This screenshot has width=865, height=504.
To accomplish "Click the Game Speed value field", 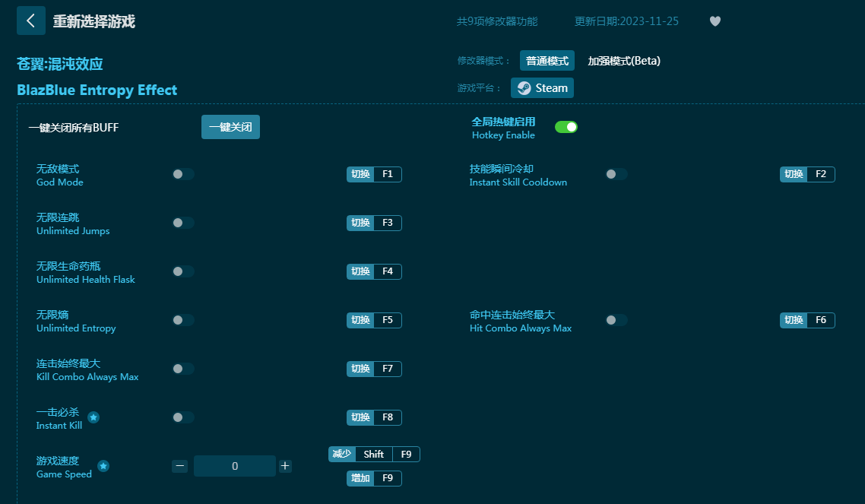I will point(234,466).
